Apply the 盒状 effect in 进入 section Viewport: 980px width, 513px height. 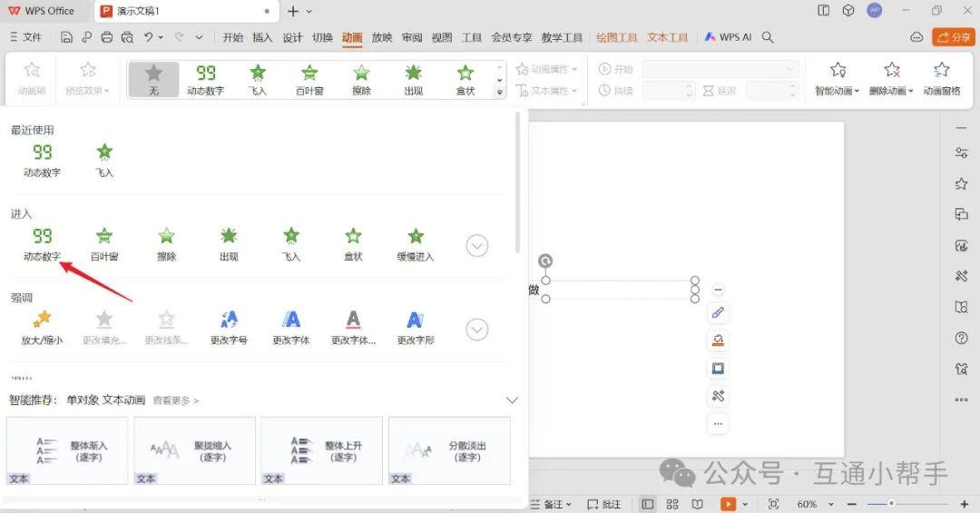(x=353, y=244)
